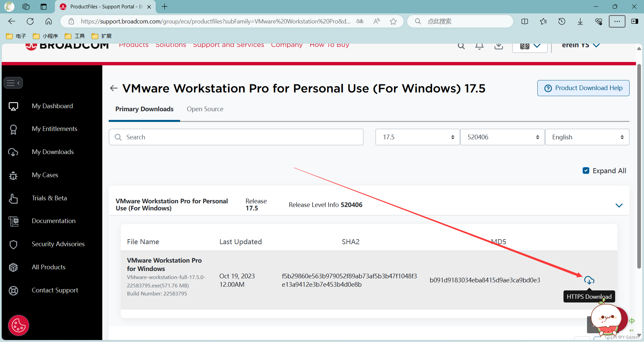Viewport: 644px width, 342px height.
Task: Click the cookie preferences icon at bottom left
Action: click(x=18, y=325)
